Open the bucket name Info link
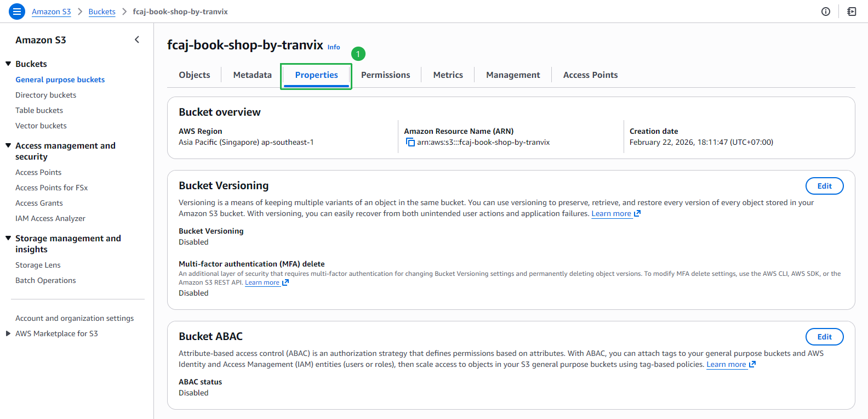This screenshot has height=419, width=868. [x=334, y=47]
